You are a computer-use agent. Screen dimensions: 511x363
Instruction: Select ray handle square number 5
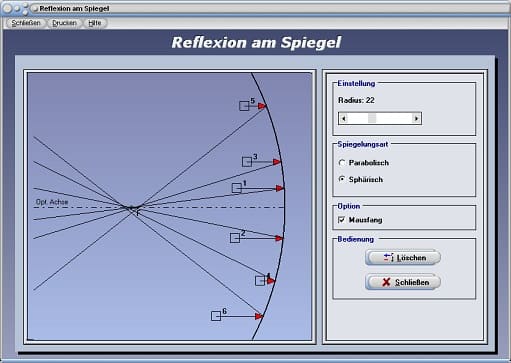click(244, 106)
